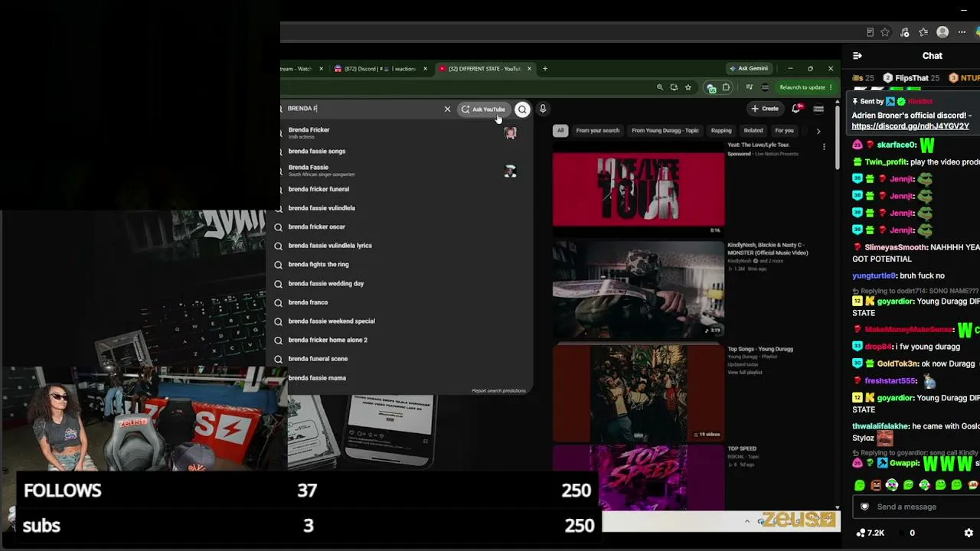Open the inner browser extensions puzzle icon
This screenshot has height=551, width=980.
click(x=726, y=87)
